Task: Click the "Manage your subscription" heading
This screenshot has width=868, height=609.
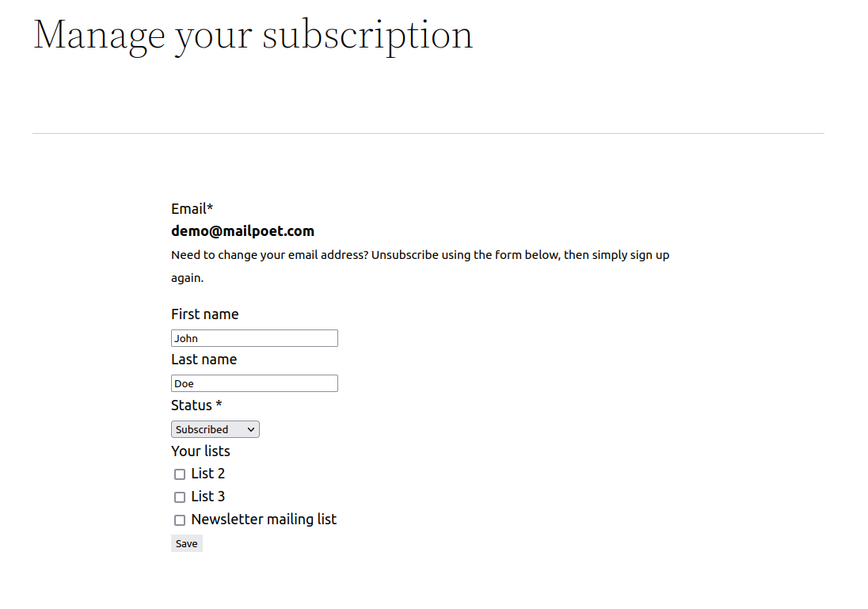Action: coord(253,35)
